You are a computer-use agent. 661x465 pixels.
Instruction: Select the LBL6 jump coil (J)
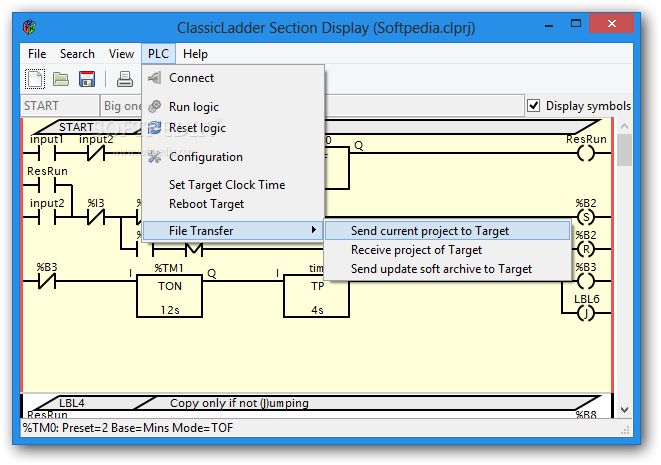point(586,313)
